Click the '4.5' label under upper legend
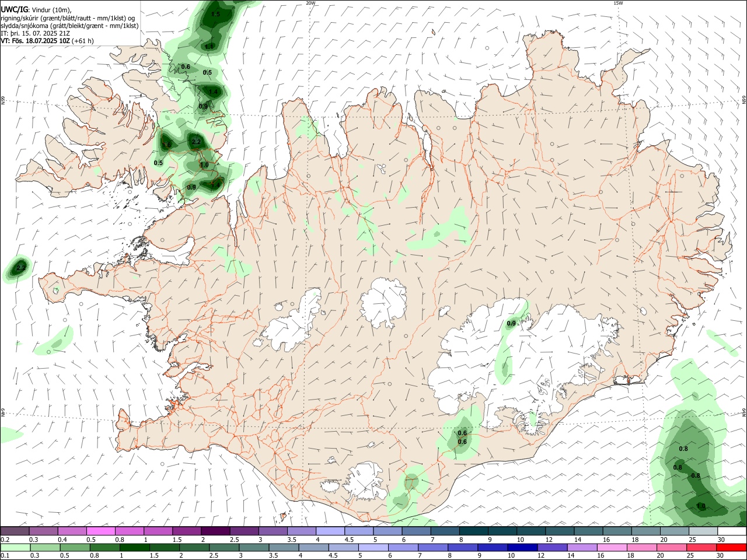Viewport: 747px width, 560px height. click(x=349, y=540)
